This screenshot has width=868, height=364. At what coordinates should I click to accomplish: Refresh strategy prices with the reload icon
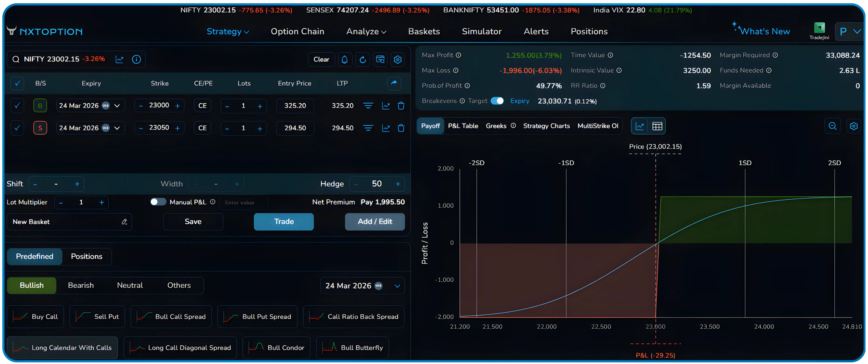(x=362, y=60)
